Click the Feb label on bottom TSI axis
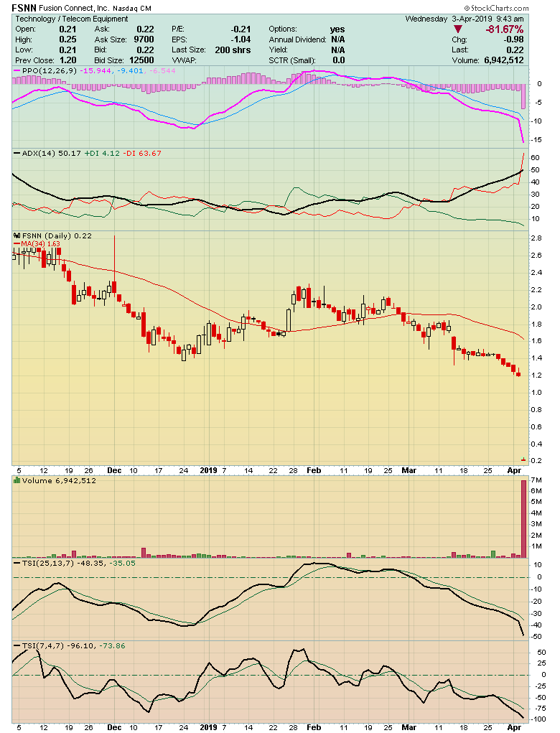Image resolution: width=560 pixels, height=733 pixels. point(314,727)
